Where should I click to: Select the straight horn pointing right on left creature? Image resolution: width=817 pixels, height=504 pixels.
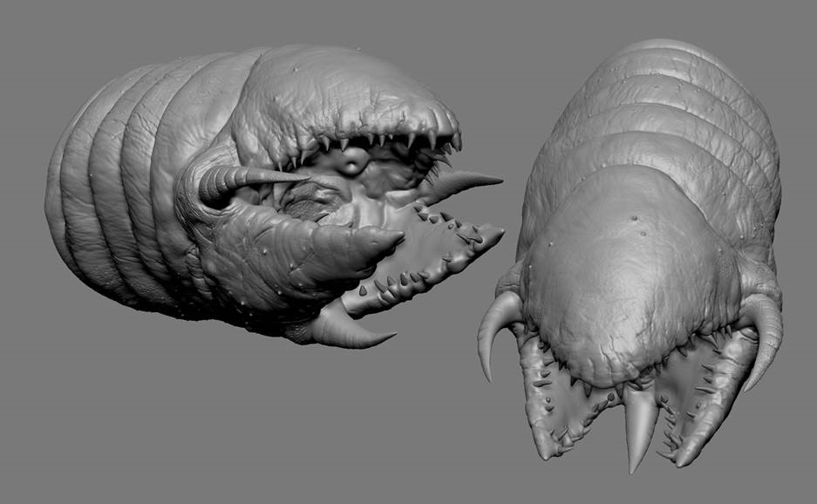(466, 184)
